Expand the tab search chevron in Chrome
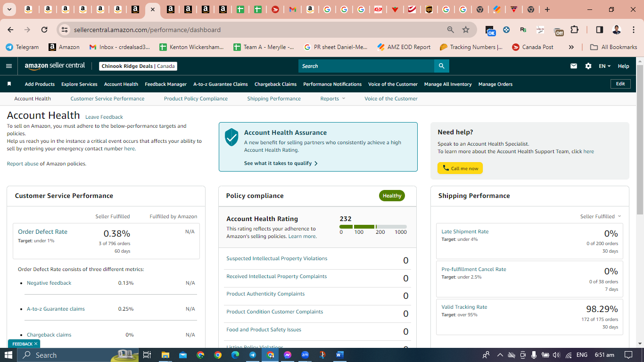This screenshot has height=362, width=644. coord(9,9)
